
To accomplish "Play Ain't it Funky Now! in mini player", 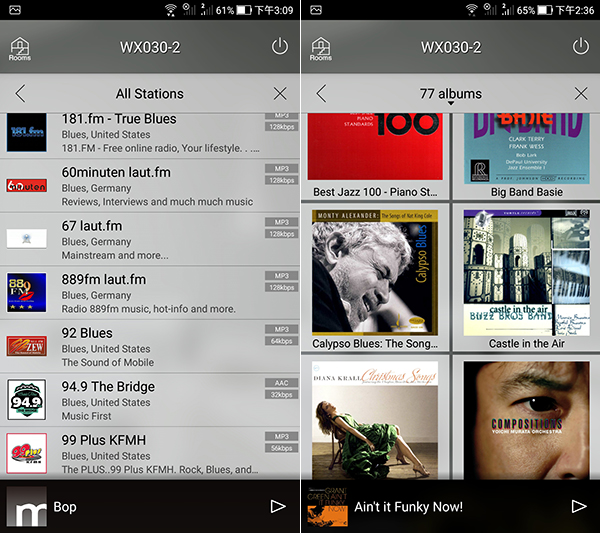I will tap(579, 506).
